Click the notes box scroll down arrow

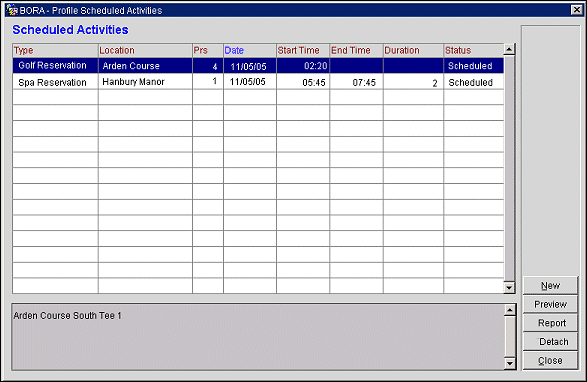click(510, 363)
